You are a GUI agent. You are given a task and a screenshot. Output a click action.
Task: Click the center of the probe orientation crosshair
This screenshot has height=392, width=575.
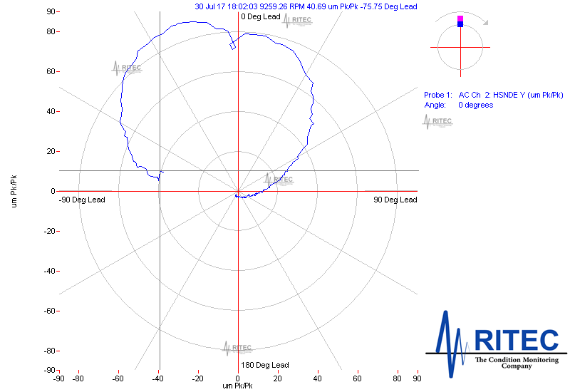(x=460, y=47)
